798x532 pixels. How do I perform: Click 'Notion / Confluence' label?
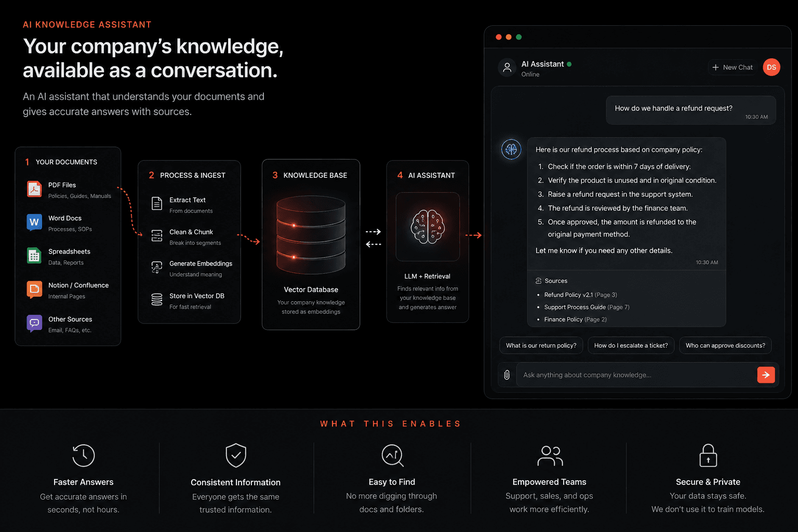(78, 285)
